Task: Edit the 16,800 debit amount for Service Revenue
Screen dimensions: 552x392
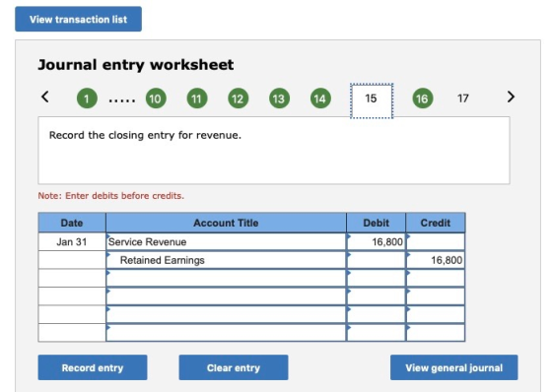Action: (376, 241)
